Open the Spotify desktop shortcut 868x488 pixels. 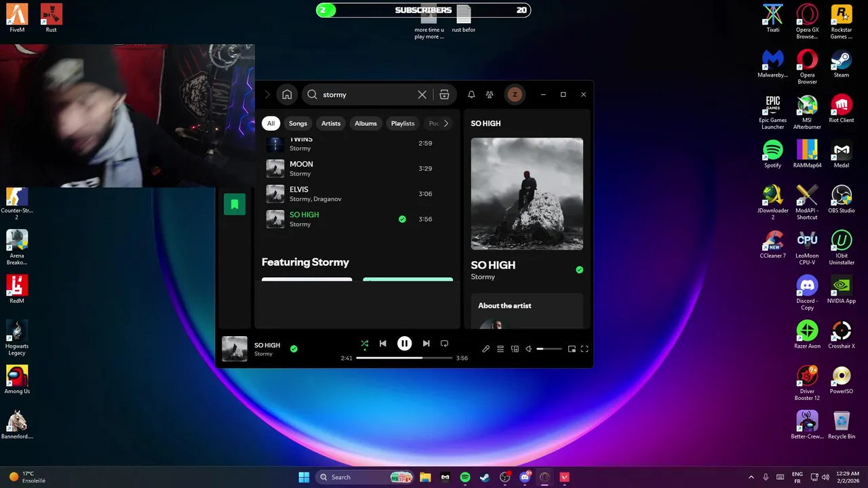[773, 154]
